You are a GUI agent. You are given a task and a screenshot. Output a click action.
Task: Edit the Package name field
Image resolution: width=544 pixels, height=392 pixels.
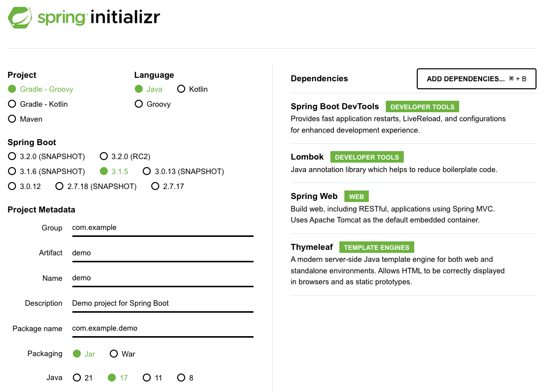coord(163,329)
